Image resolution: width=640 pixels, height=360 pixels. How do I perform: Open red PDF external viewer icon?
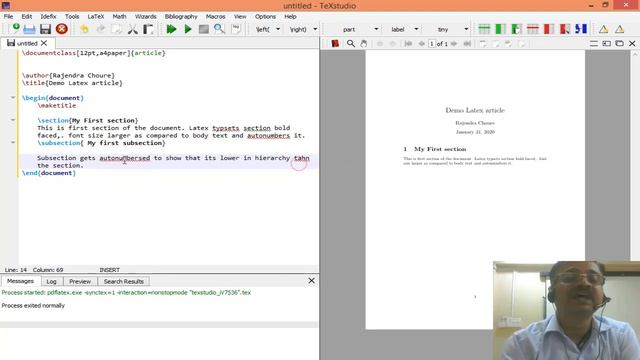point(335,43)
